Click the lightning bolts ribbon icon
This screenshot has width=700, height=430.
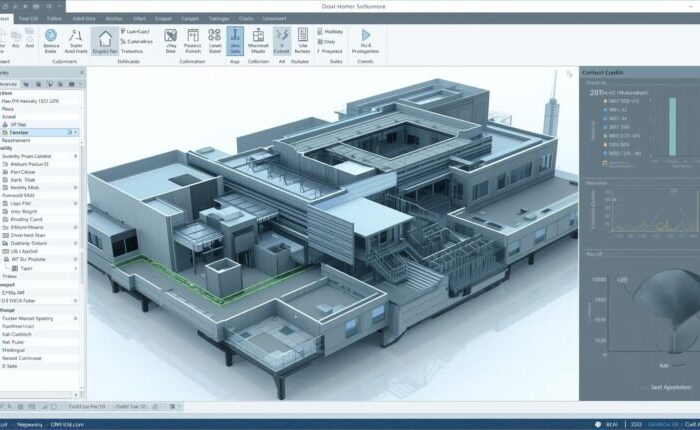tap(282, 35)
